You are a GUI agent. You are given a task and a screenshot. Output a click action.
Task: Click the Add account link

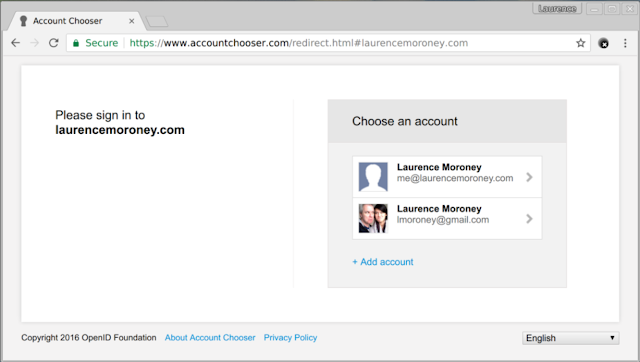[383, 262]
